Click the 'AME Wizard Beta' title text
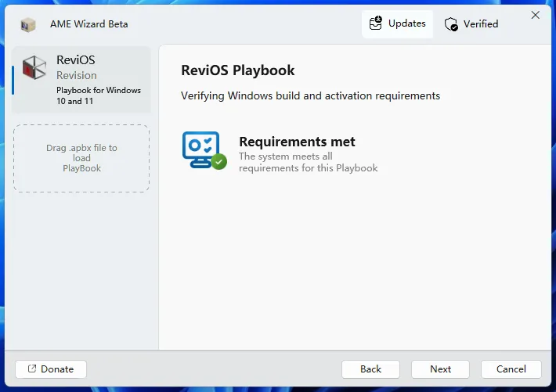The width and height of the screenshot is (556, 392). pyautogui.click(x=88, y=24)
